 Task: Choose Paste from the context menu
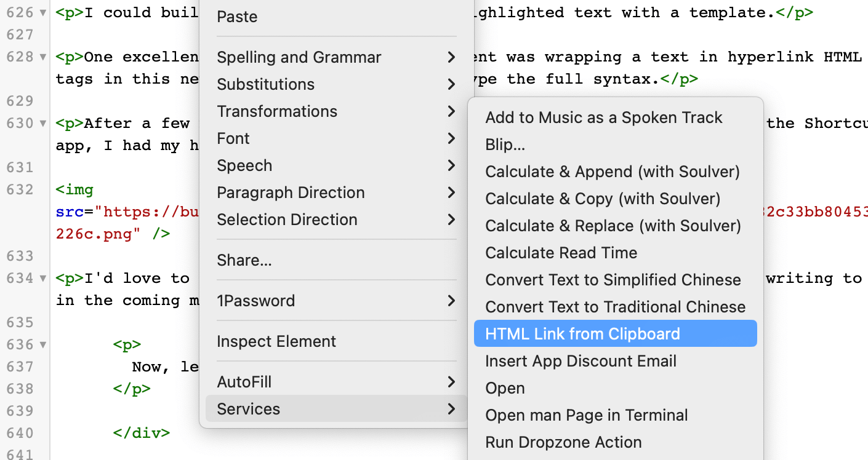tap(237, 17)
